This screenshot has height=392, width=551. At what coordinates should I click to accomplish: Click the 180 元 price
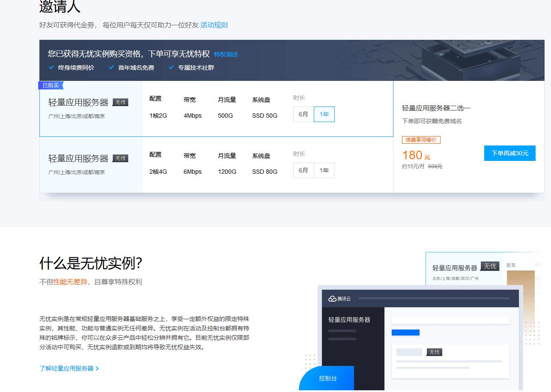pos(416,155)
